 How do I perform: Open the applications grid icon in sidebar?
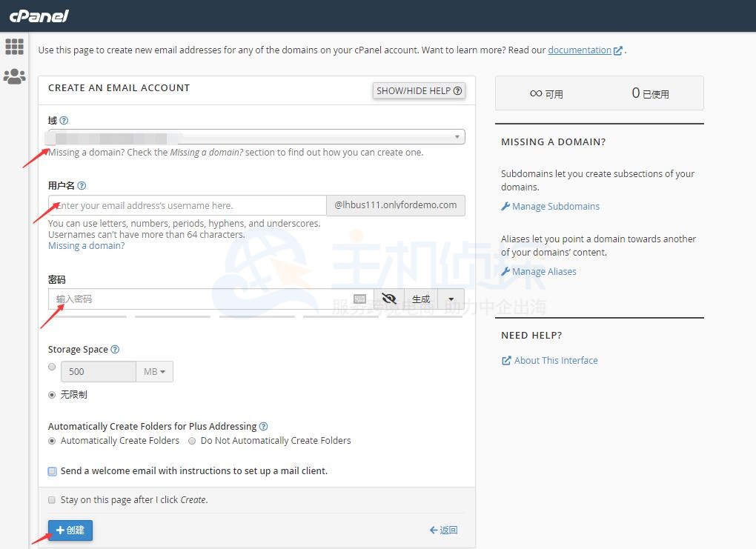(14, 46)
